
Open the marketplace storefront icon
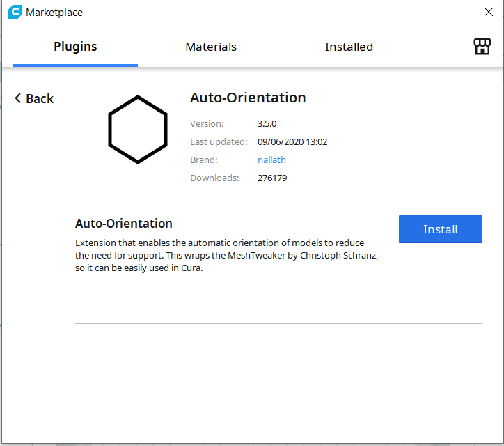pos(482,47)
